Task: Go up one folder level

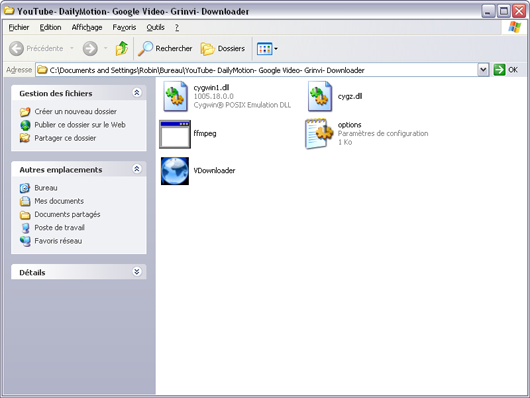Action: [122, 48]
